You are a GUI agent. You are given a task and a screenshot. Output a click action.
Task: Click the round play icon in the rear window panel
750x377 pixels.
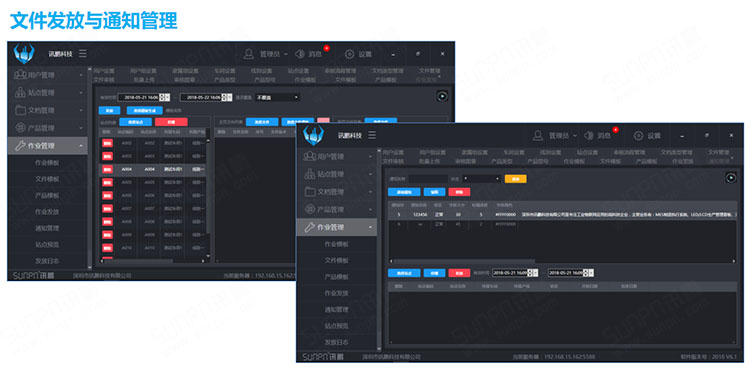click(x=442, y=96)
